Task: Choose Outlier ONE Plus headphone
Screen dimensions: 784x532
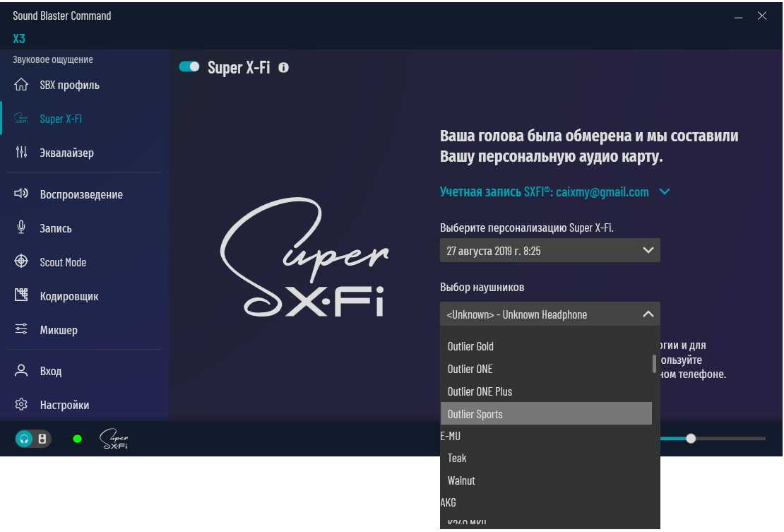Action: pyautogui.click(x=480, y=391)
